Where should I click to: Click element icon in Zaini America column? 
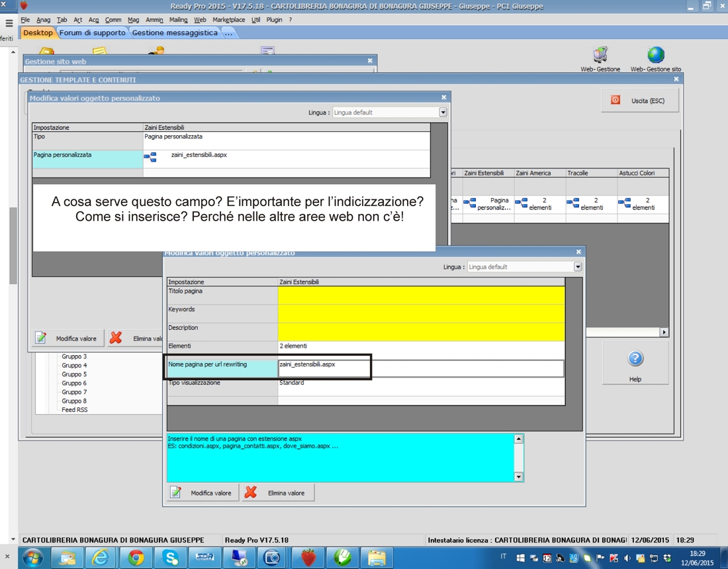tap(521, 203)
